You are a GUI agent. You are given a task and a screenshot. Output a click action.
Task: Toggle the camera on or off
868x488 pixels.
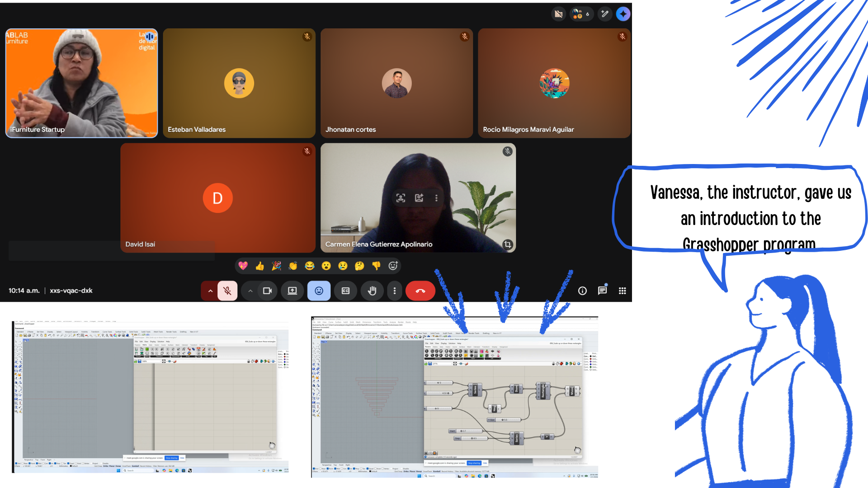coord(267,291)
